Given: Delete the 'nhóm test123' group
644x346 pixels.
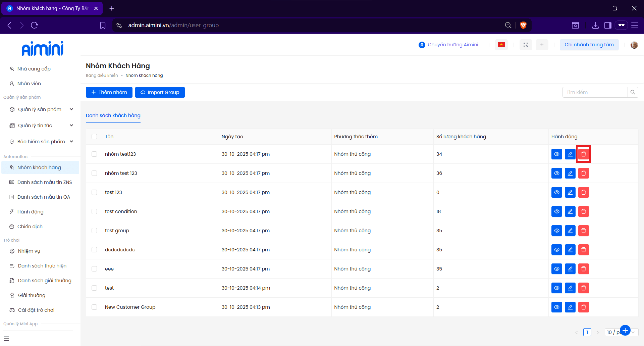Looking at the screenshot, I should pyautogui.click(x=583, y=154).
